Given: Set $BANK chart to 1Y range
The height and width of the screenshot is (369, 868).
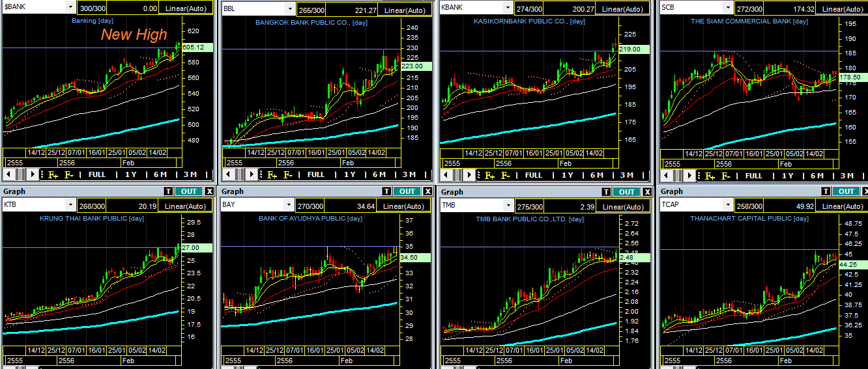Looking at the screenshot, I should [130, 174].
